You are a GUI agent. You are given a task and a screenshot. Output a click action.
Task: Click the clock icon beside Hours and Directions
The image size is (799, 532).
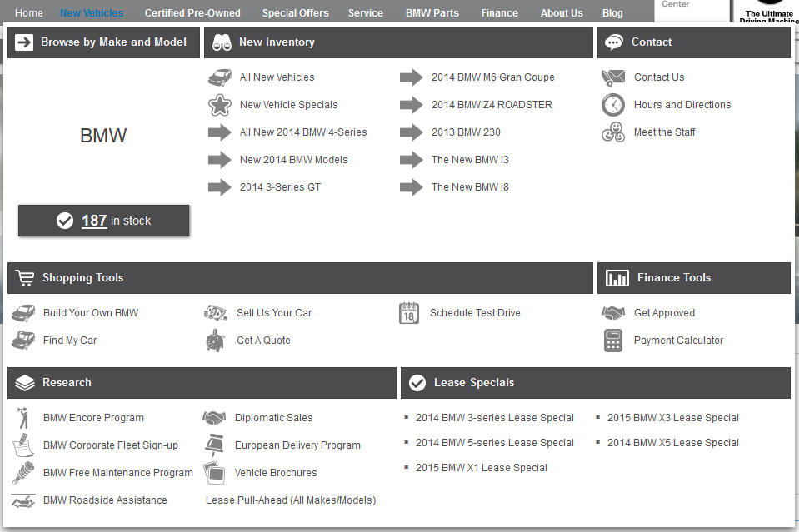(613, 105)
